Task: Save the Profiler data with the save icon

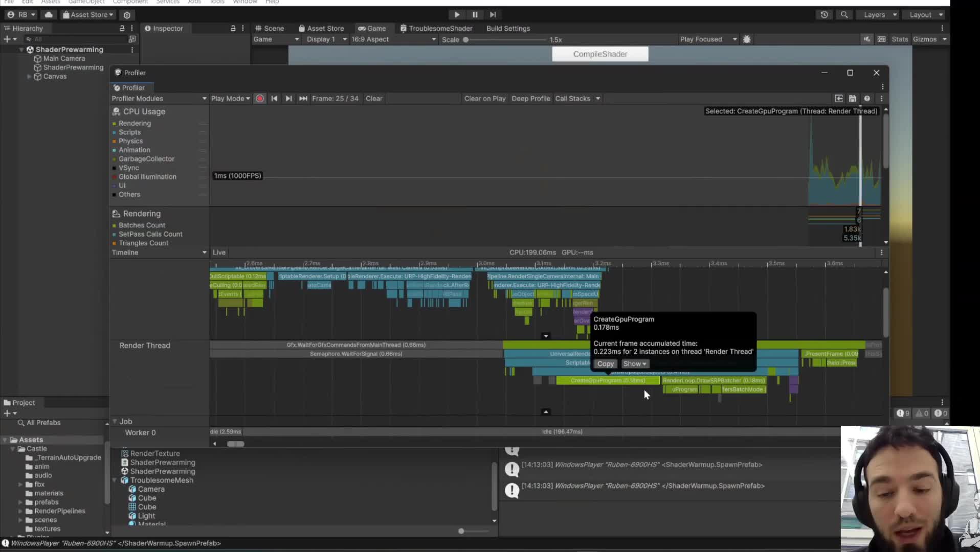Action: (x=853, y=98)
